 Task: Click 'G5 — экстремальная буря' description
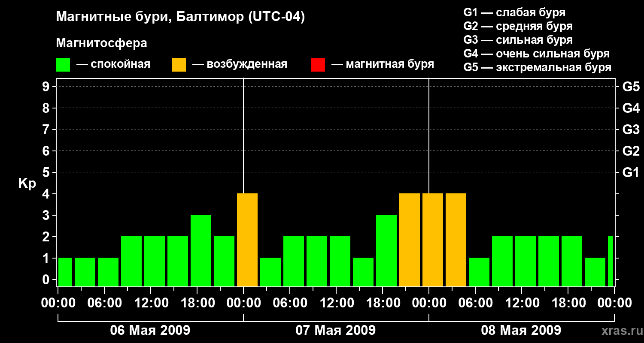coord(537,67)
